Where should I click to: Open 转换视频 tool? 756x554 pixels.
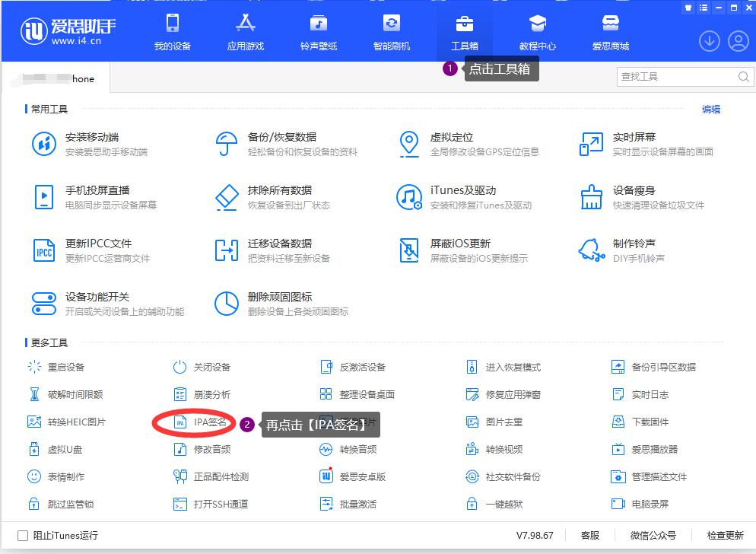[494, 450]
